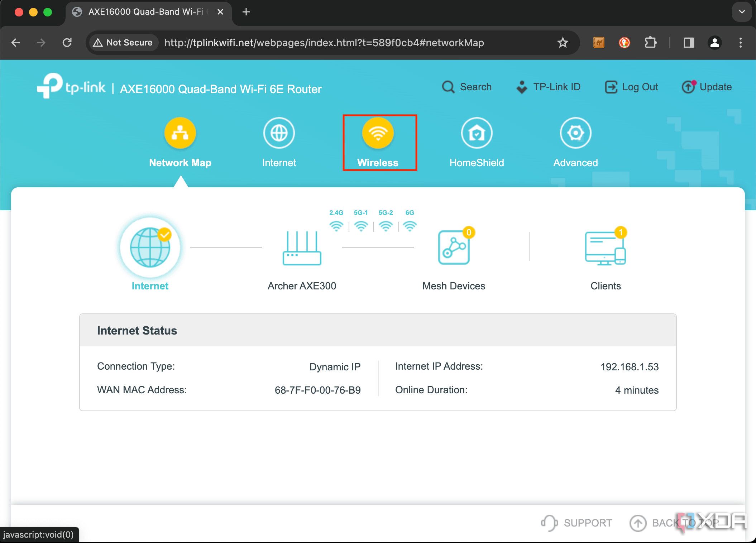Open the Advanced gear icon
756x543 pixels.
575,133
